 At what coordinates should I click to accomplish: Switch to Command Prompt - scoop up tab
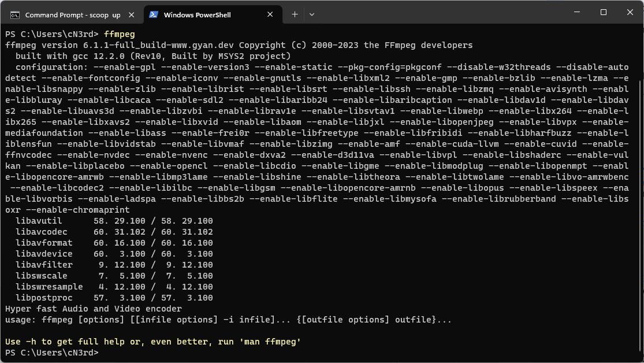point(72,15)
